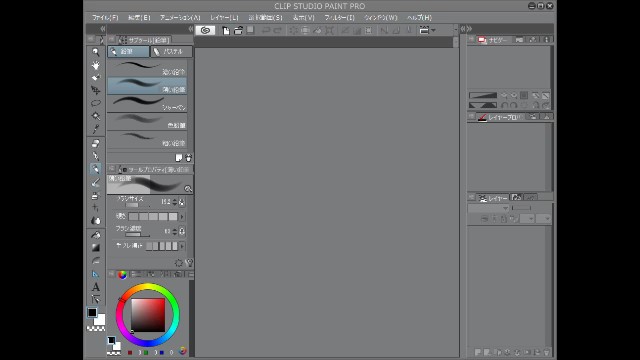Switch to the パステル sub tool group tab
Viewport: 640px width, 360px height.
click(x=171, y=51)
